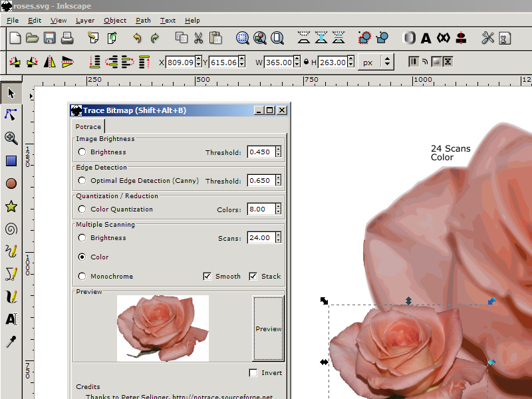Viewport: 532px width, 399px height.
Task: Enable the Invert checkbox
Action: [x=253, y=373]
